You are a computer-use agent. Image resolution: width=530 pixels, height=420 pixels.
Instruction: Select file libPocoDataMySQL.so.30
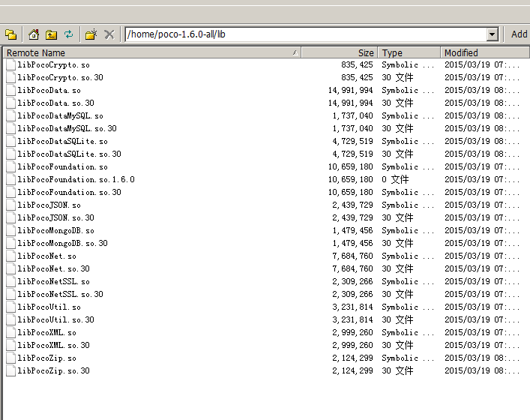coord(67,128)
